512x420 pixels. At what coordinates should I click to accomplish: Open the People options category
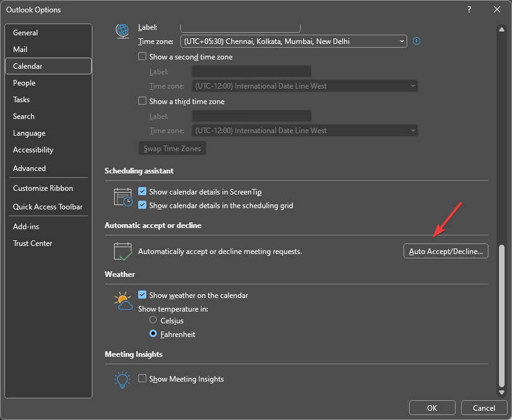pyautogui.click(x=48, y=83)
